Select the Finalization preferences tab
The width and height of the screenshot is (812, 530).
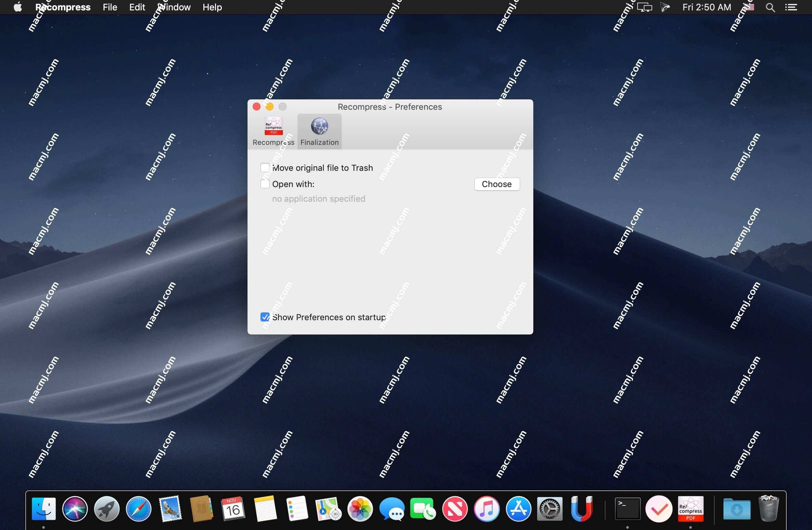[x=319, y=132]
